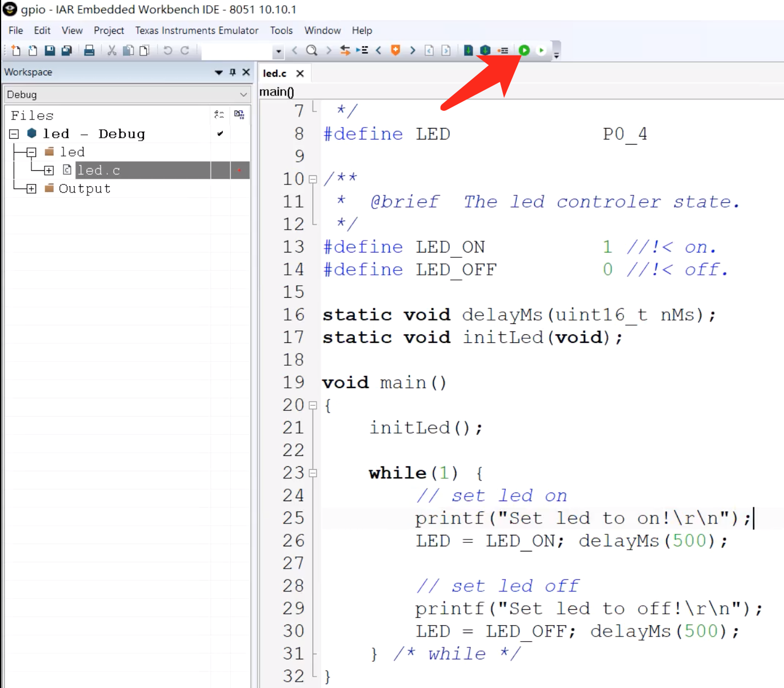
Task: Open the quick search dropdown arrow
Action: click(x=278, y=51)
